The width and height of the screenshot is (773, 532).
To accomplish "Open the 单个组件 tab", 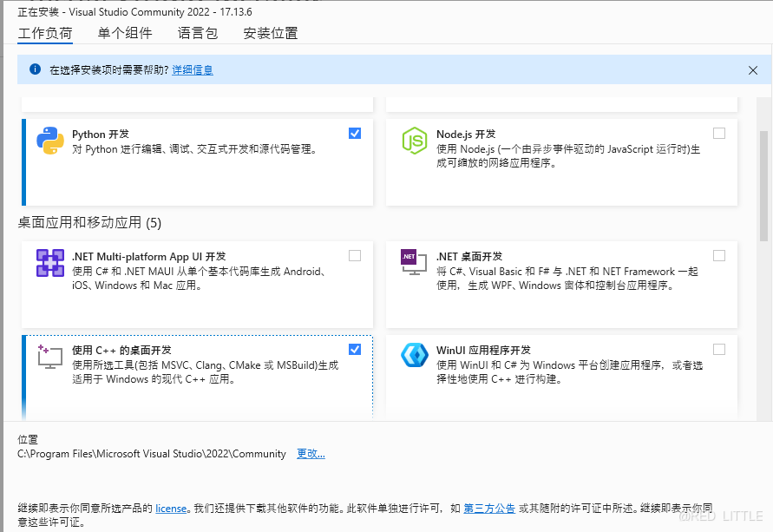I will (x=125, y=34).
